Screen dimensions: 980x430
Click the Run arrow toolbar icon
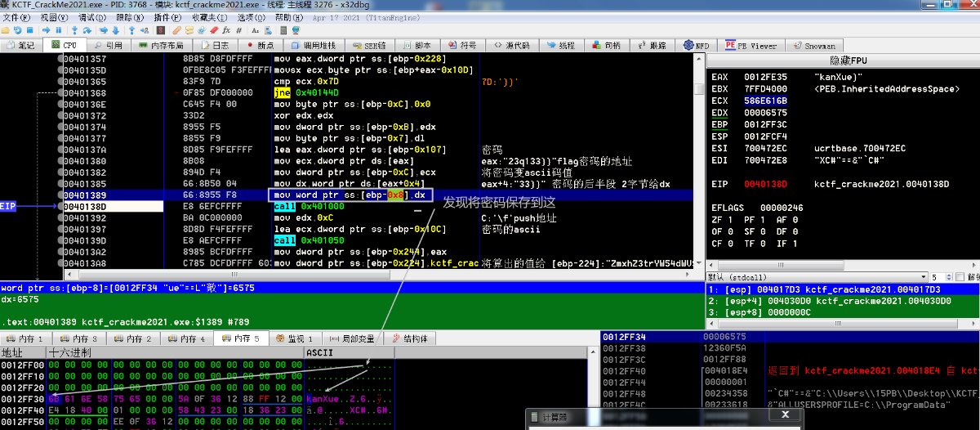click(46, 30)
